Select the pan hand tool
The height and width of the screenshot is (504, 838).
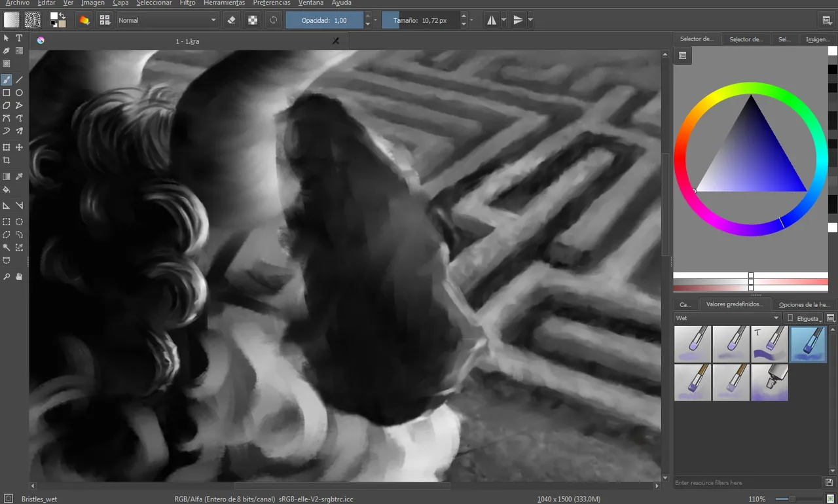click(x=19, y=277)
